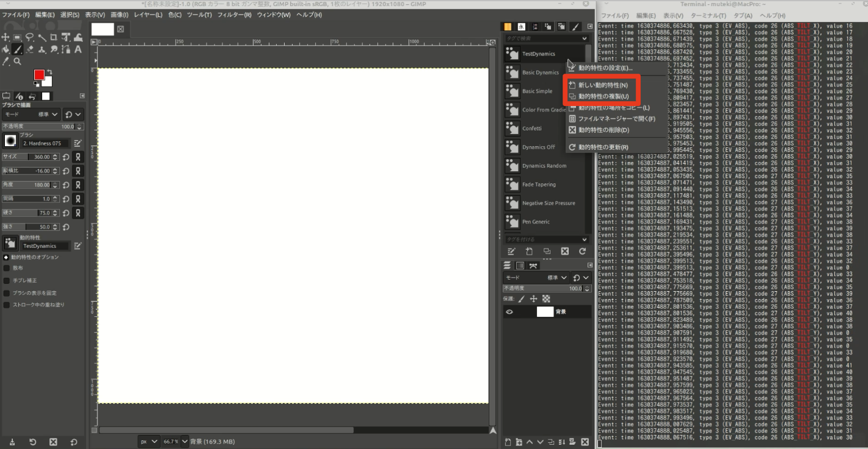Select the Bucket Fill tool
Screen dimensions: 868x449
(5, 49)
